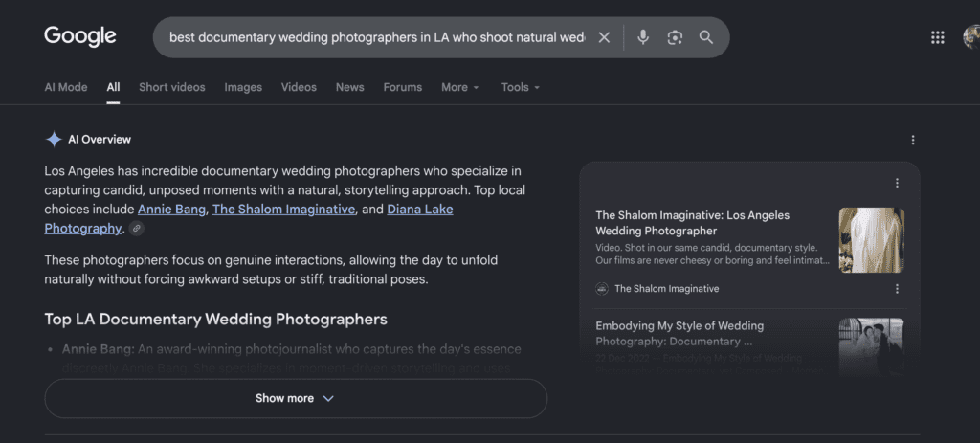Screen dimensions: 980x443
Task: Switch to Images tab
Action: coord(243,87)
